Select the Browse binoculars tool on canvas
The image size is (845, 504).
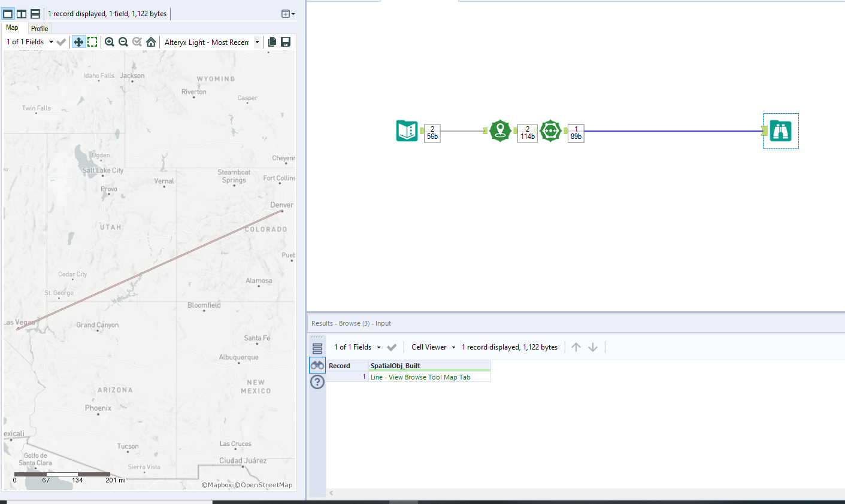pyautogui.click(x=780, y=130)
